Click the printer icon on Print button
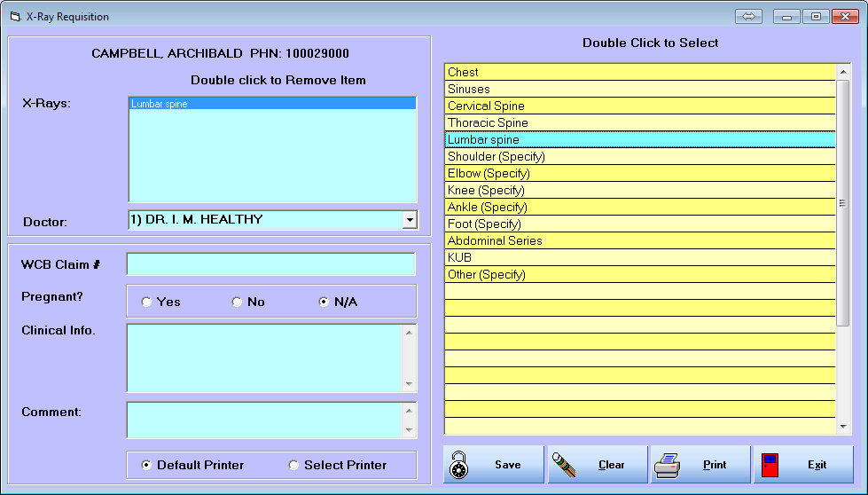The width and height of the screenshot is (868, 495). pyautogui.click(x=668, y=465)
